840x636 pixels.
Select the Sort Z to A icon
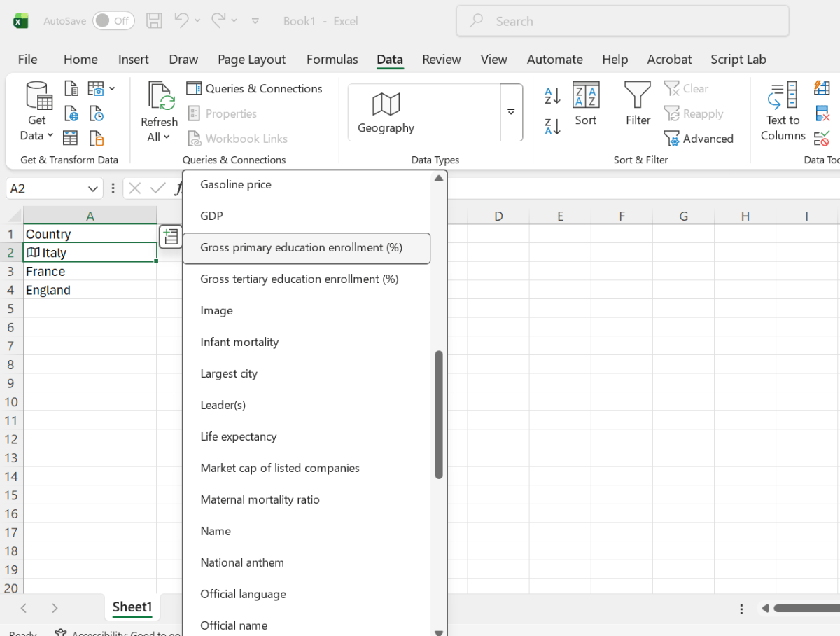[551, 126]
